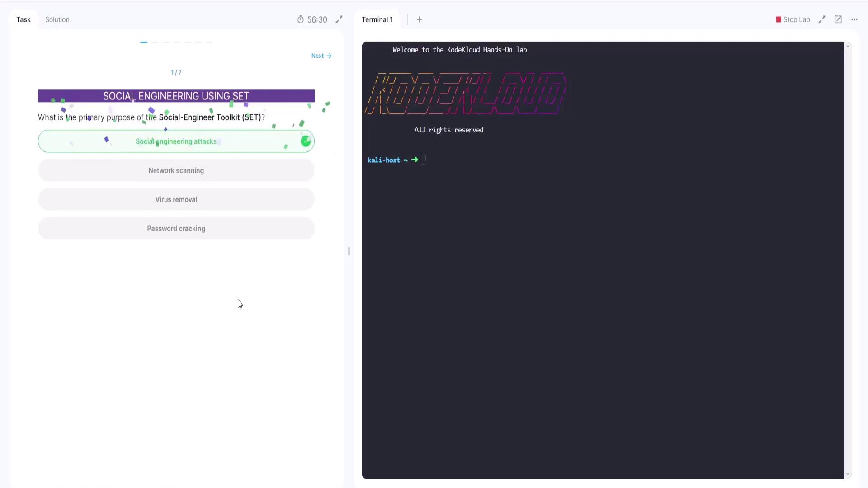Switch to the Task tab
Viewport: 868px width, 488px height.
pos(24,19)
